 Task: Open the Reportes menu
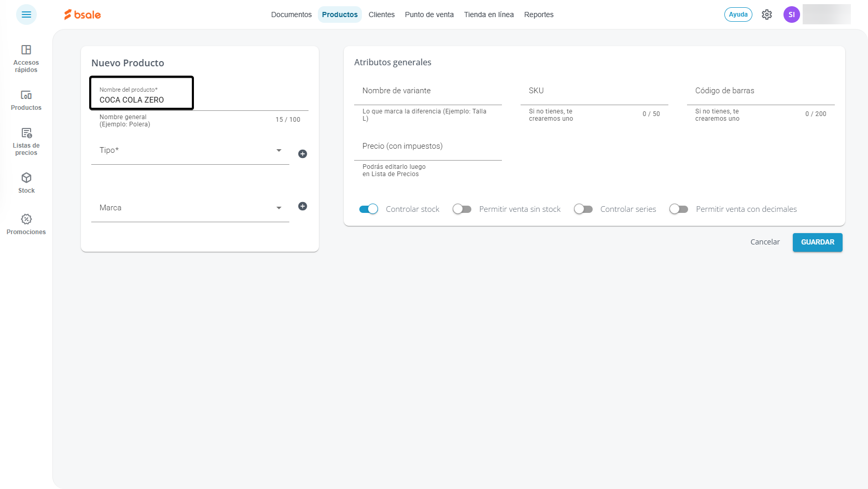[x=539, y=15]
